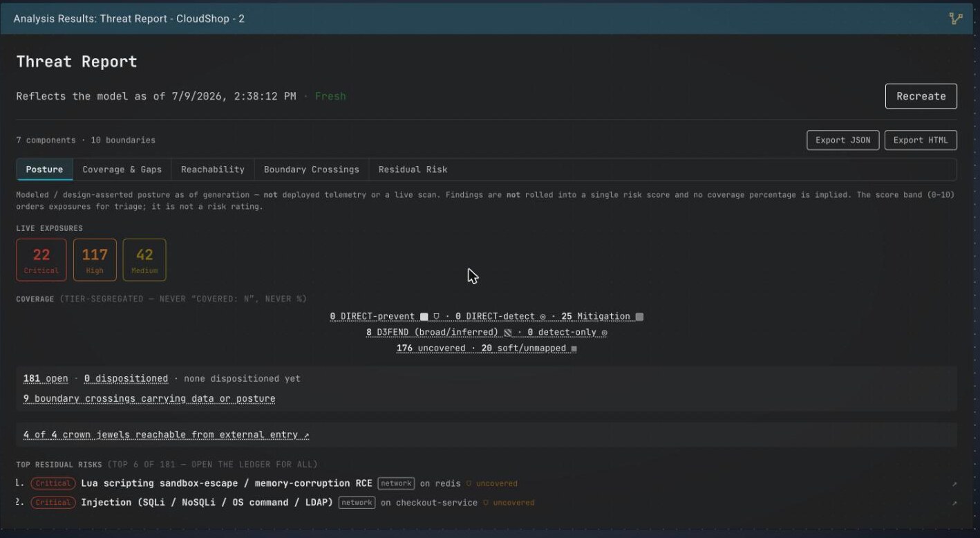This screenshot has height=538, width=980.
Task: Click shield icon beside DIRECT-prevent
Action: 436,317
